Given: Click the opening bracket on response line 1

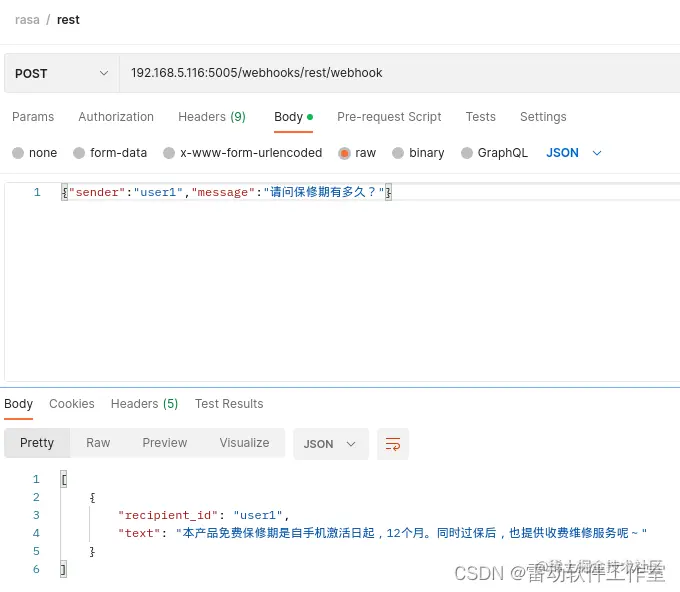Looking at the screenshot, I should click(x=64, y=479).
